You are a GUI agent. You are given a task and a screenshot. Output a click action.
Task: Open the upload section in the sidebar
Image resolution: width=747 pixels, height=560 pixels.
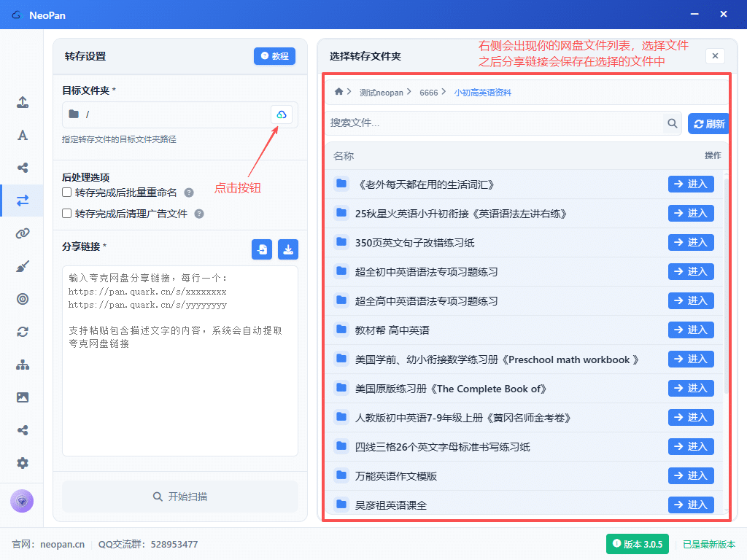(23, 103)
